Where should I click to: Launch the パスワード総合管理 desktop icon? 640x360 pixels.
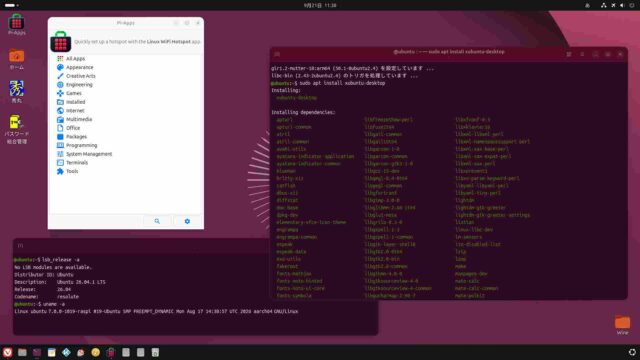coord(16,129)
